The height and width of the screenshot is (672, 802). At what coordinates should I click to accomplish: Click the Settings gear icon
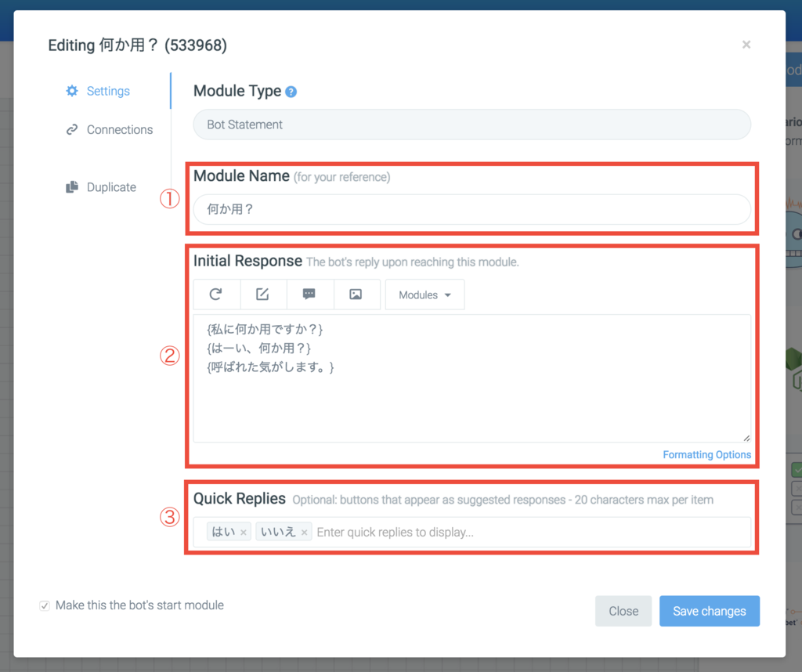(72, 91)
